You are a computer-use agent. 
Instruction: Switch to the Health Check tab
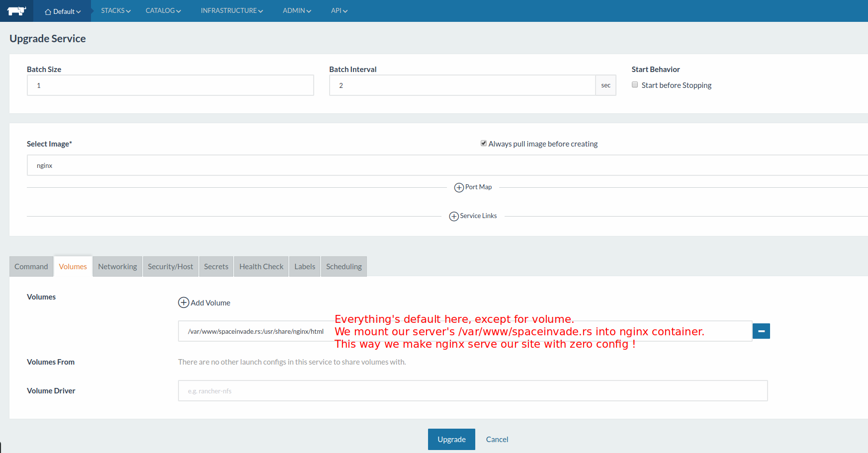(x=261, y=267)
